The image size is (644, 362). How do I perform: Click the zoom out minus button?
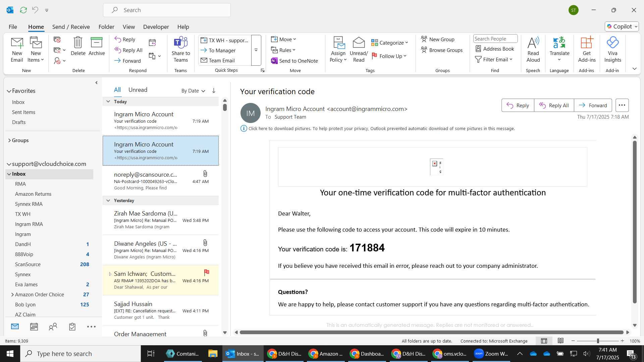click(573, 341)
